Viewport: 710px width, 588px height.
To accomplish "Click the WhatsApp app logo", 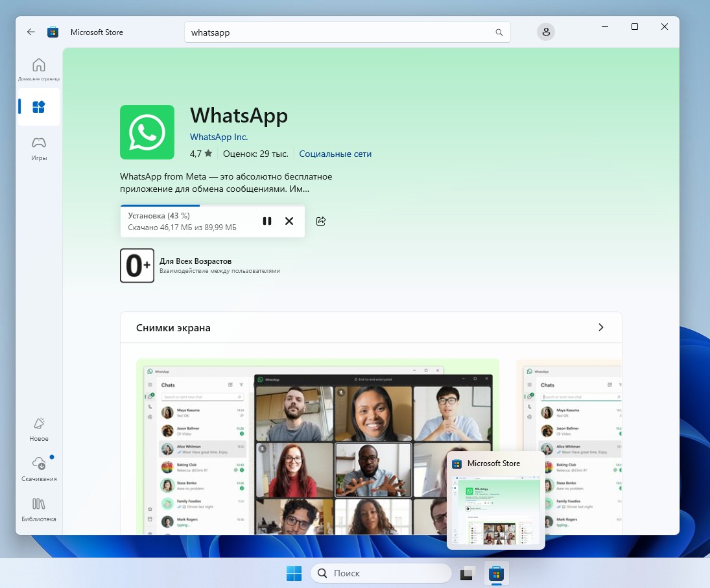I will tap(147, 132).
